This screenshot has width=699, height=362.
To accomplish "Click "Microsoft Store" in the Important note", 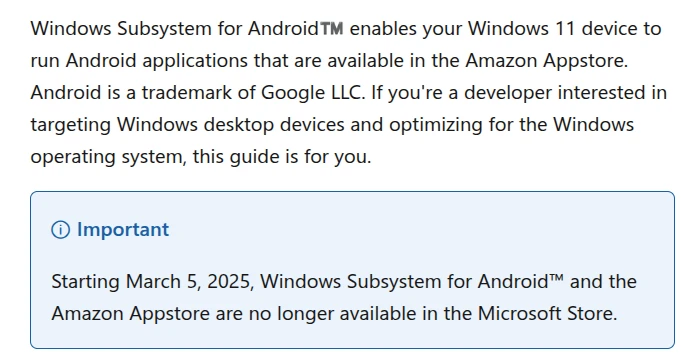I will pos(546,314).
